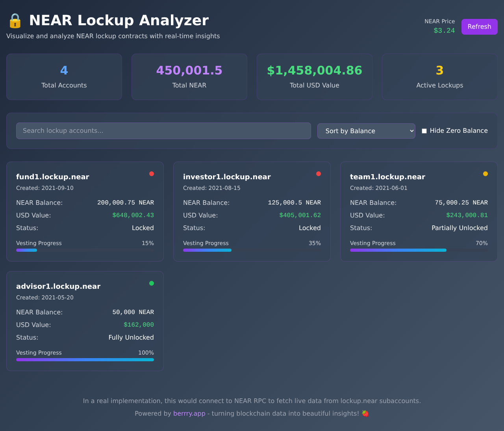Click the yellow status dot on team1.lockup.near
Screen dimensions: 504x431
pyautogui.click(x=485, y=173)
